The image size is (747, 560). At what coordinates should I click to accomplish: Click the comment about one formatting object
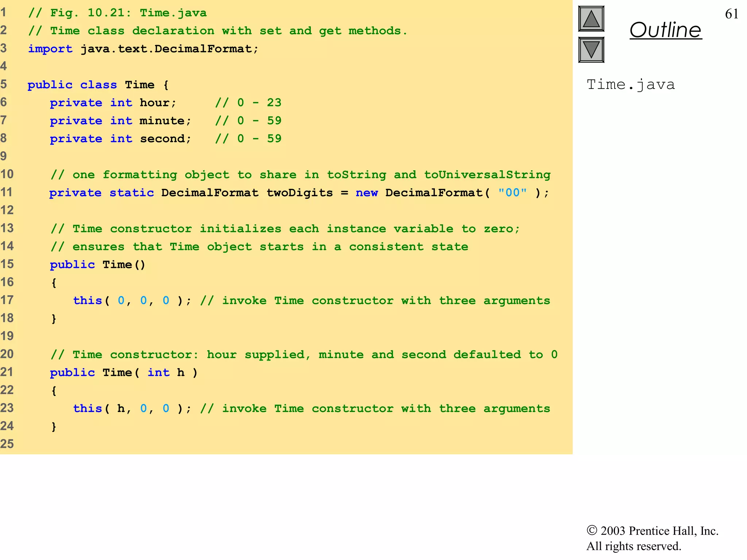point(301,175)
